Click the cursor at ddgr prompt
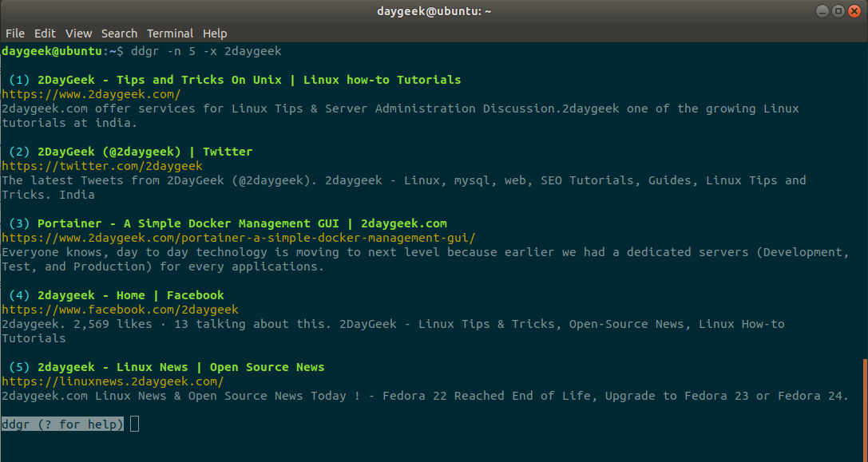This screenshot has width=868, height=462. [x=134, y=424]
